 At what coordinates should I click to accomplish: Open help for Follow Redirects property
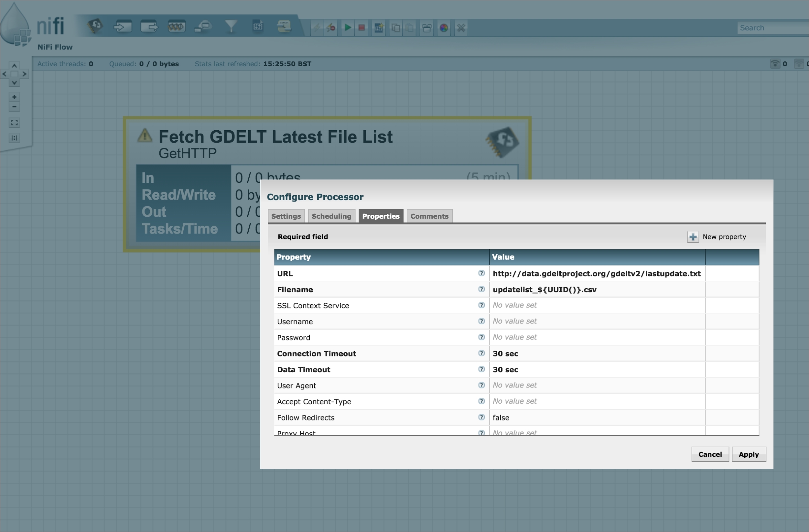[481, 417]
